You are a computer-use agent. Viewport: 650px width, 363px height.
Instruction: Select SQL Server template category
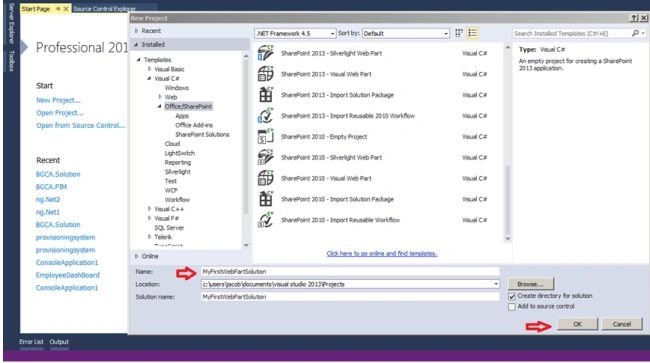[x=169, y=227]
